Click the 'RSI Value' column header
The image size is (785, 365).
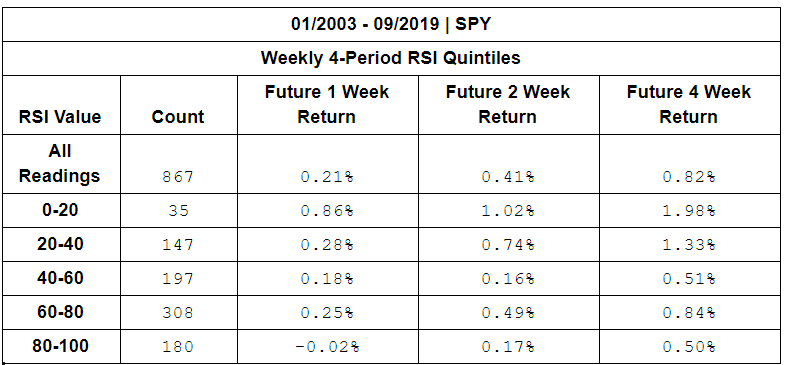(x=60, y=117)
